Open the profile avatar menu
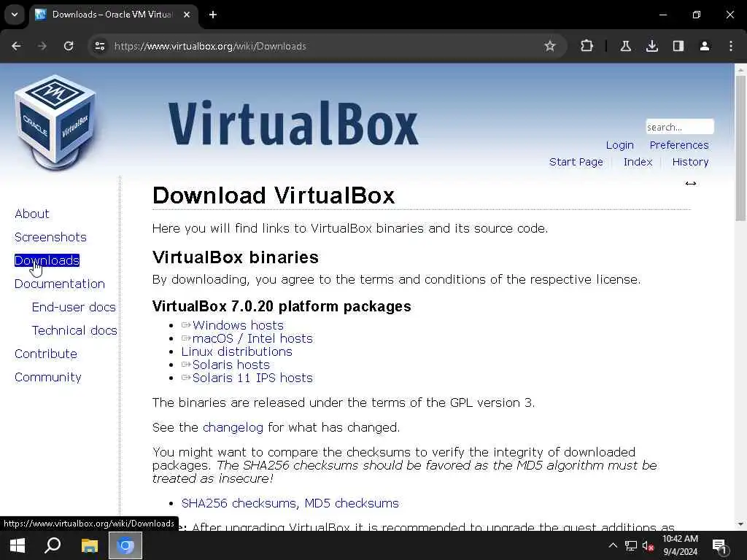The width and height of the screenshot is (747, 560). [x=704, y=46]
